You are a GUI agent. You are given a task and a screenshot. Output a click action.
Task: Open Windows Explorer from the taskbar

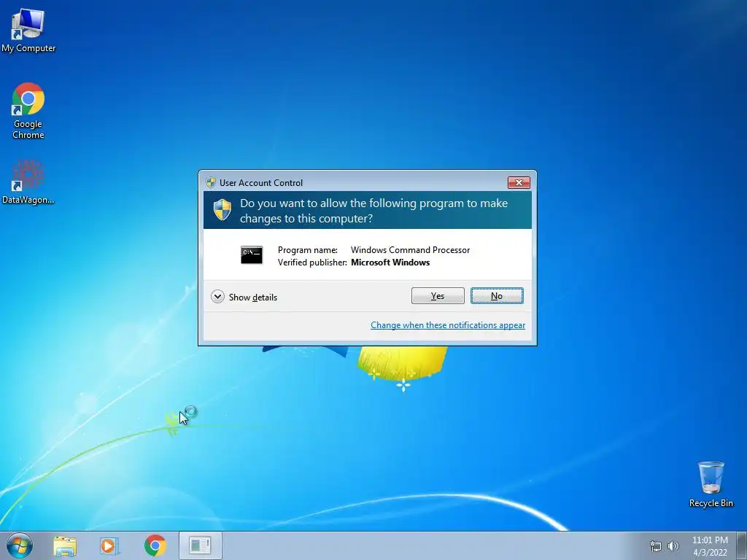pos(65,546)
